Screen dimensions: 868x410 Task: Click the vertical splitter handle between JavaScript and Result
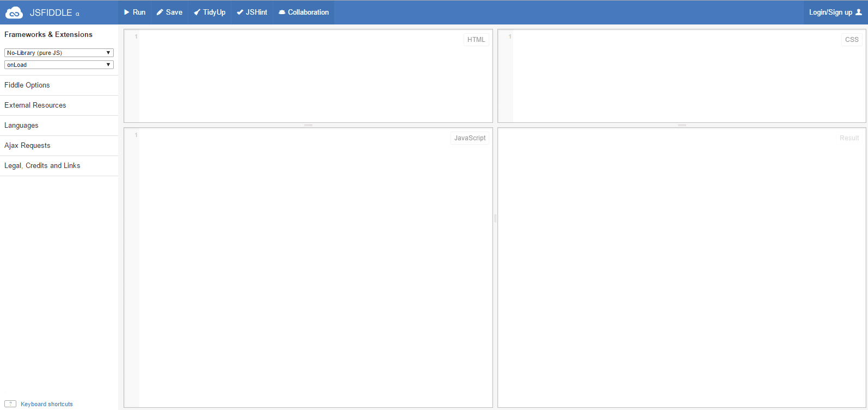tap(495, 218)
